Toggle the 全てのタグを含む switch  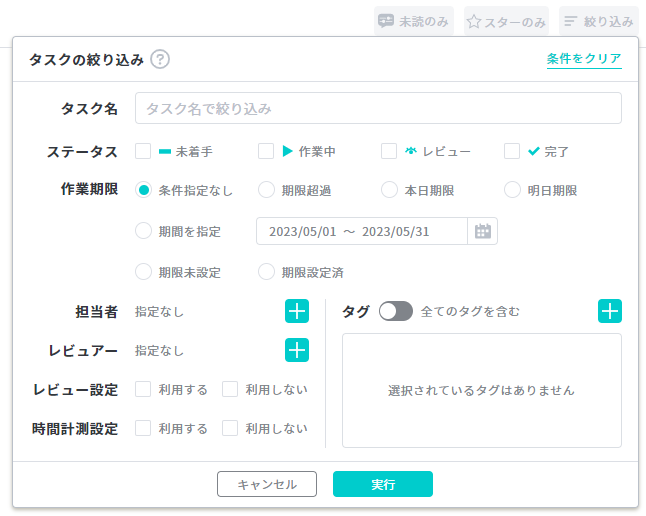(396, 311)
